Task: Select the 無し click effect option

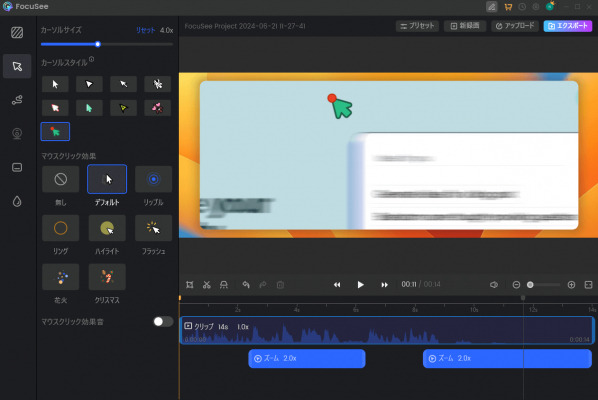Action: point(61,179)
